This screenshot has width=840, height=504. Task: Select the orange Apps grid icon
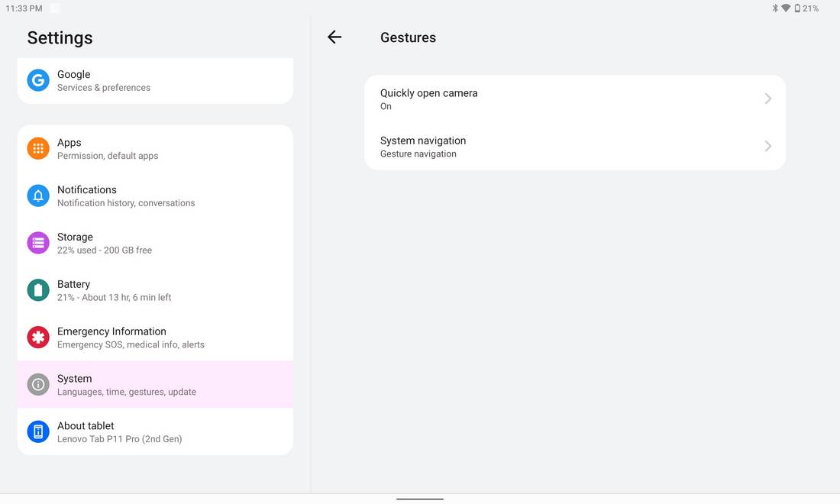point(38,149)
